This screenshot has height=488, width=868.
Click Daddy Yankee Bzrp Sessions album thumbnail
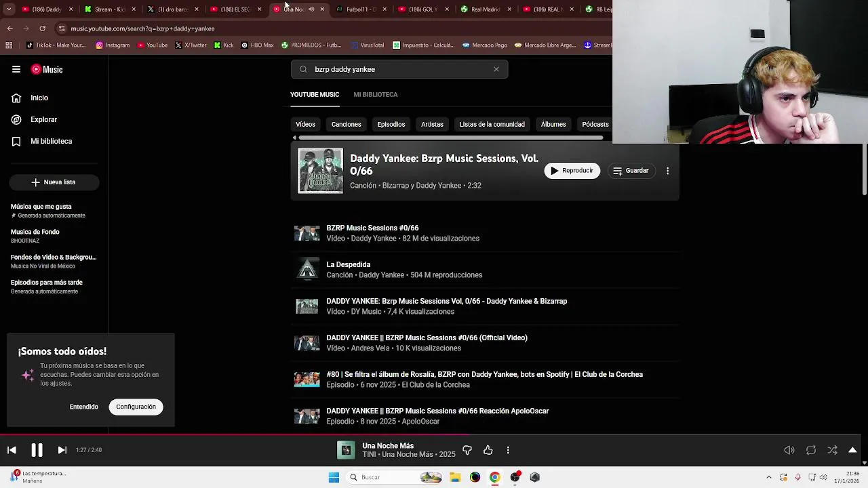[x=321, y=171]
